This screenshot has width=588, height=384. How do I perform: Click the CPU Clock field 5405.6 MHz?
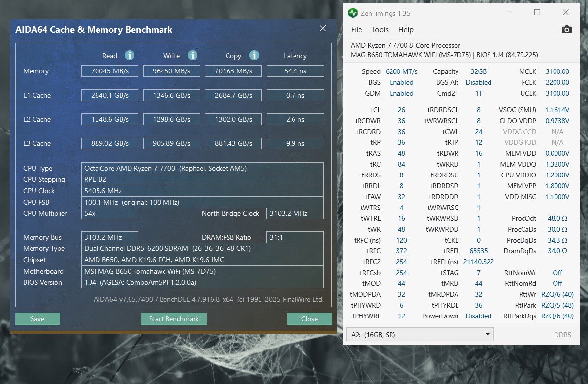pos(202,191)
